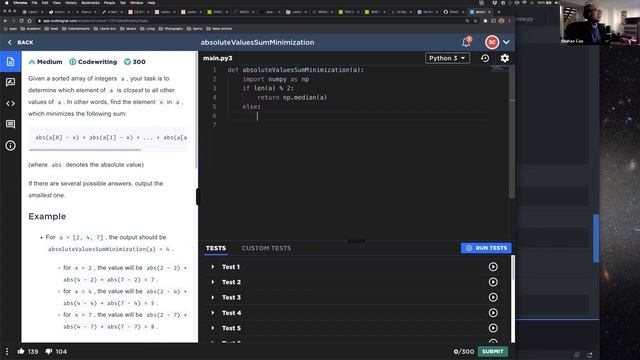
Task: Open the solutions board icon in sidebar
Action: point(10,82)
